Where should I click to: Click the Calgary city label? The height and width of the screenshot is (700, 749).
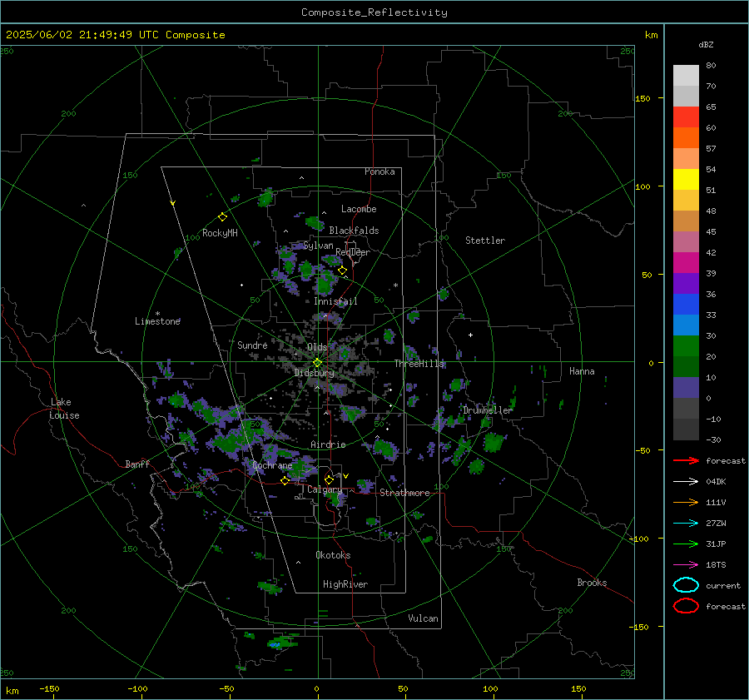pyautogui.click(x=325, y=489)
